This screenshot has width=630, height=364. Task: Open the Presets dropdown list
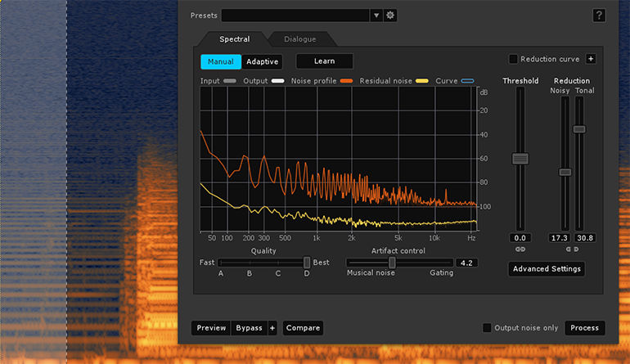click(376, 16)
